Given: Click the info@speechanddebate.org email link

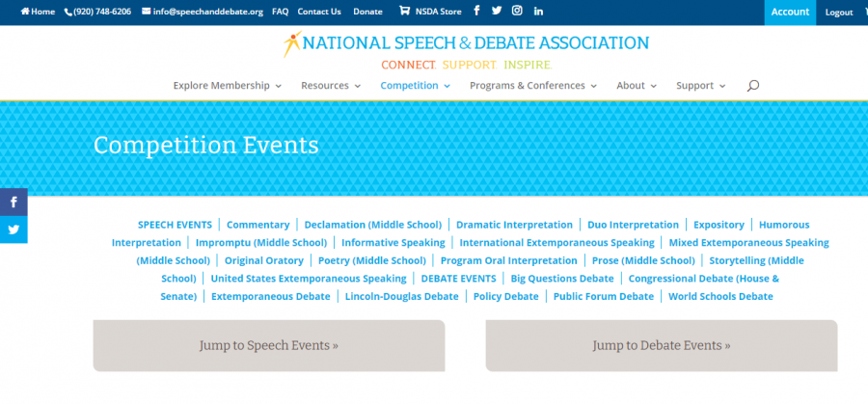Looking at the screenshot, I should pos(203,12).
